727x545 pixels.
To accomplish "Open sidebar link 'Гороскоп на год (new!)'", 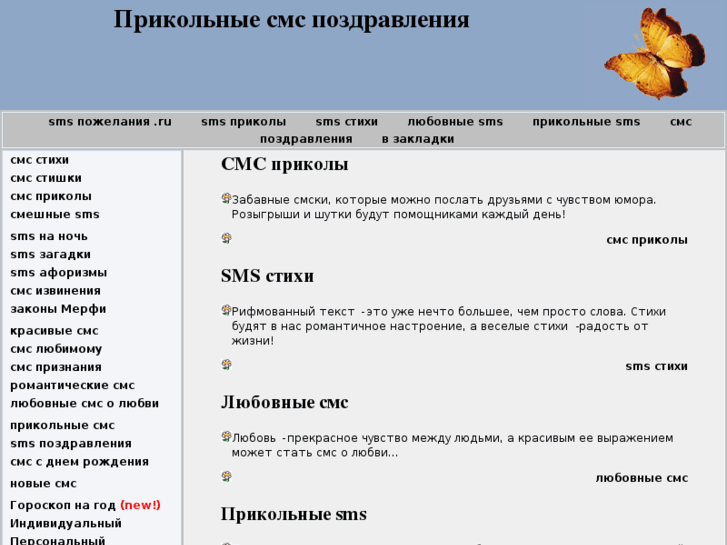I will coord(85,505).
